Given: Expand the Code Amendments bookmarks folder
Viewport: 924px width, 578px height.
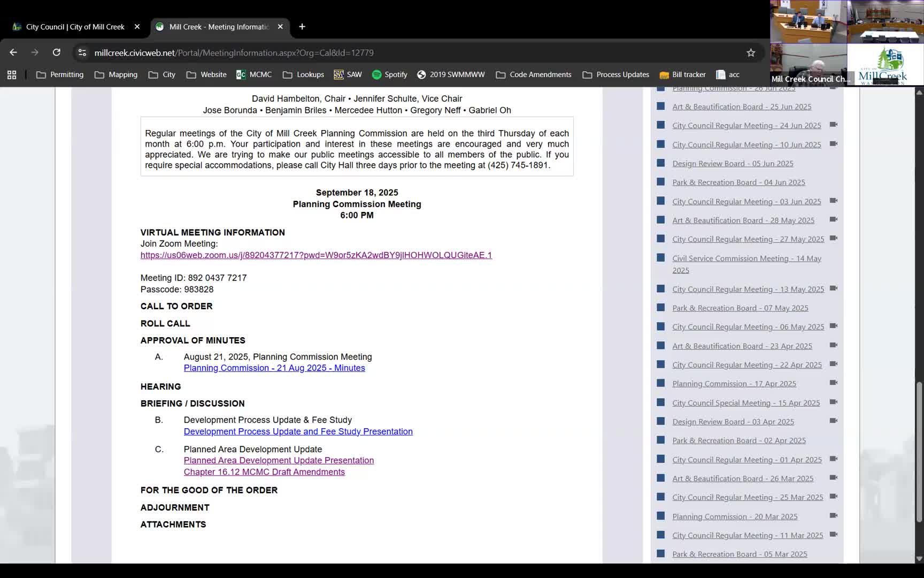Looking at the screenshot, I should (x=533, y=75).
